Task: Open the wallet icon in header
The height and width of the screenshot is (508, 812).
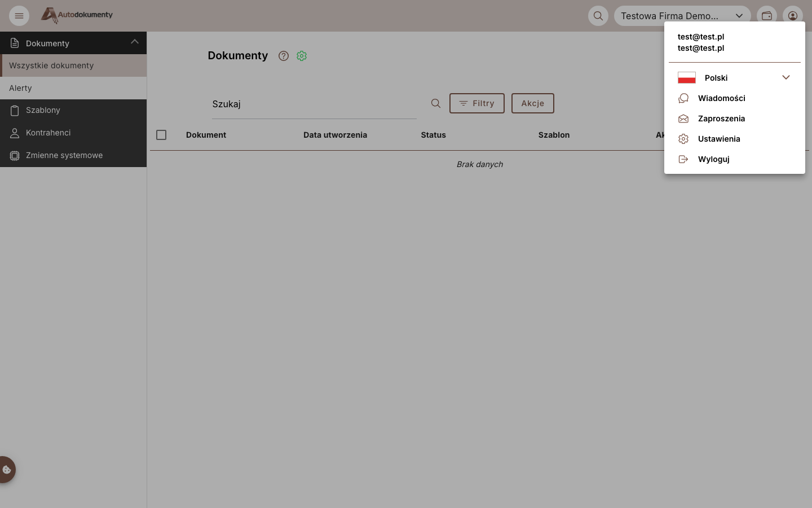Action: (x=767, y=16)
